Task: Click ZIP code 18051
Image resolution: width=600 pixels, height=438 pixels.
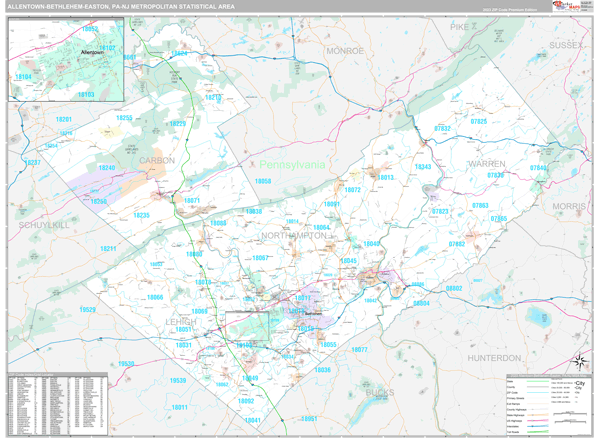Action: [183, 329]
